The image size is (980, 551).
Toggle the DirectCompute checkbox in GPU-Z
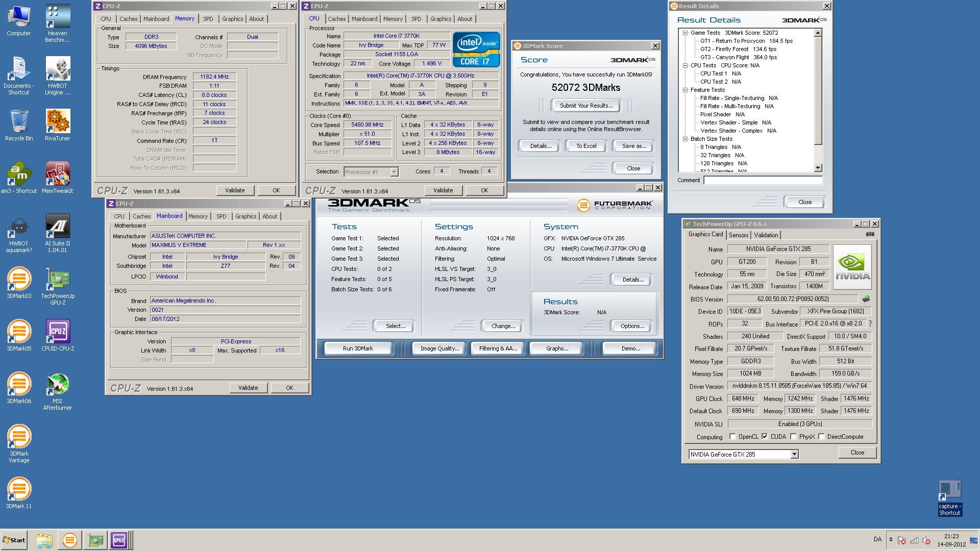click(821, 437)
